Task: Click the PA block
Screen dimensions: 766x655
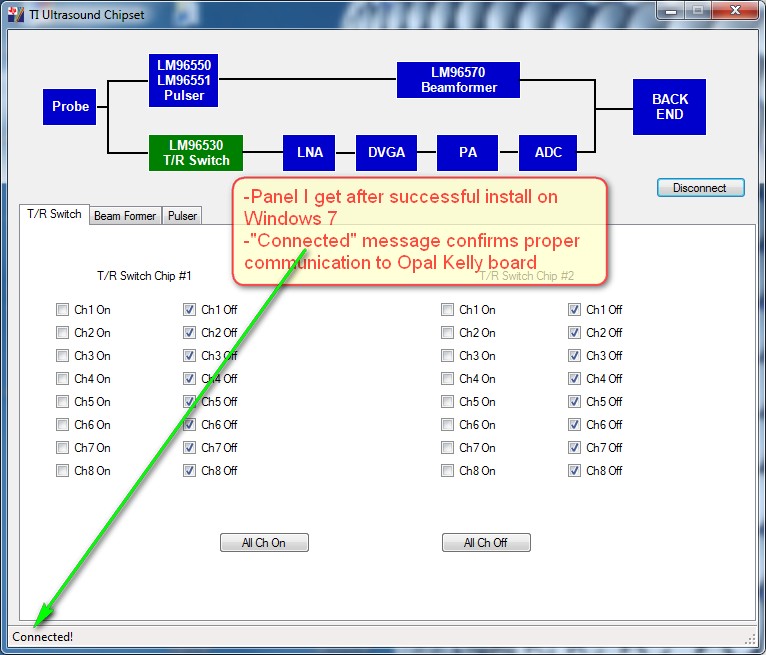Action: (468, 152)
